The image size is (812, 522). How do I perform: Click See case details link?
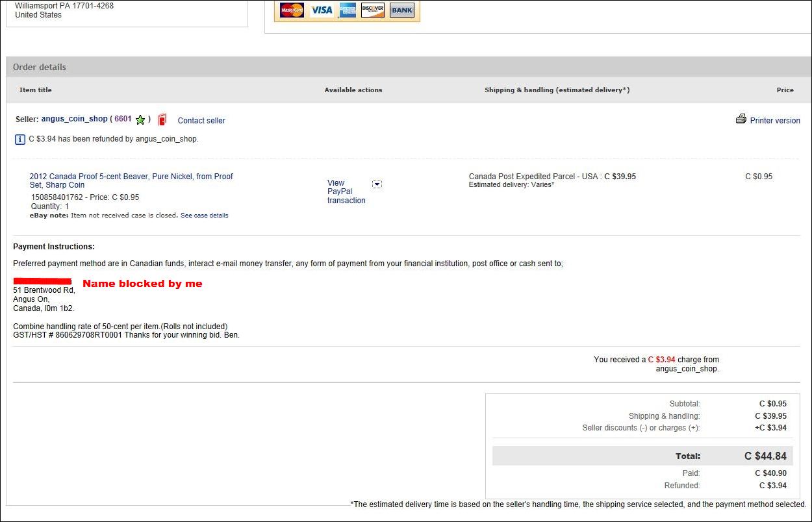(204, 216)
